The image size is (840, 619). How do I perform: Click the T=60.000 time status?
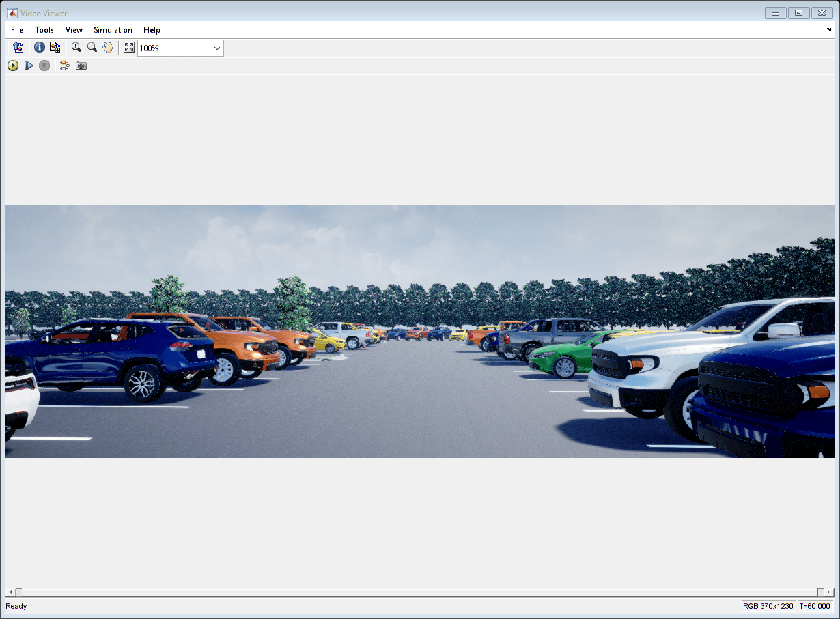pyautogui.click(x=815, y=606)
